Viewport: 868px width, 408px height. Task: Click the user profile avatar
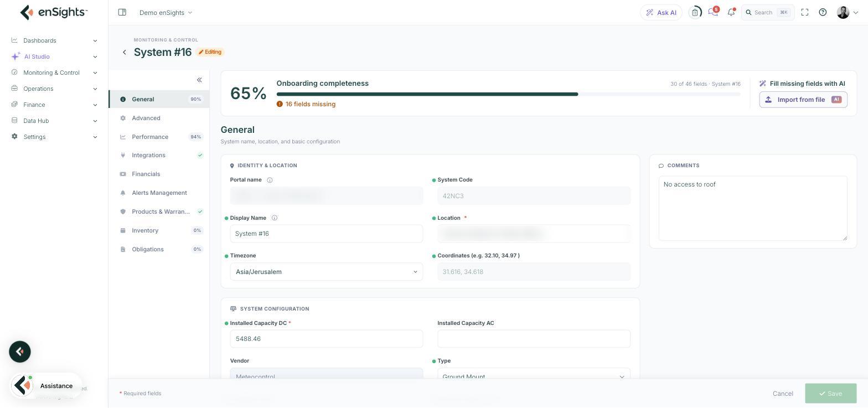843,12
